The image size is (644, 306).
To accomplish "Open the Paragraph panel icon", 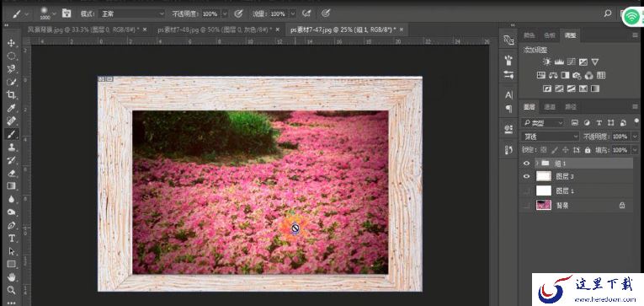I will (508, 109).
